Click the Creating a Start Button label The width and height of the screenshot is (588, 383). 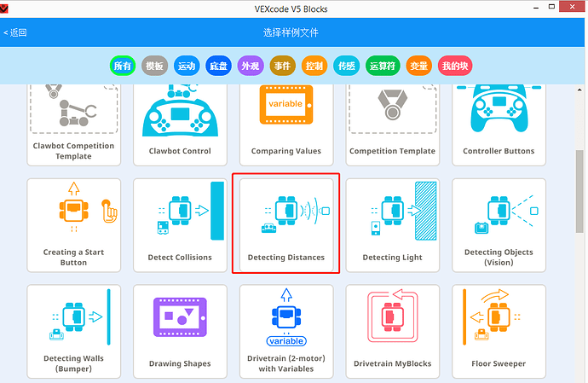click(74, 258)
